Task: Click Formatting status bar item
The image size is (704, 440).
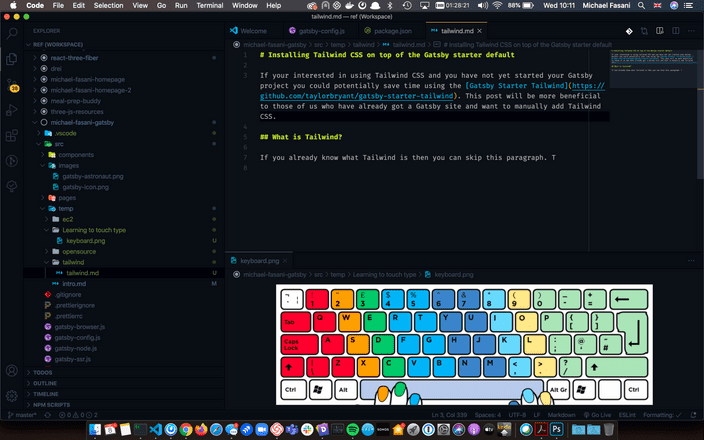Action: click(x=662, y=415)
